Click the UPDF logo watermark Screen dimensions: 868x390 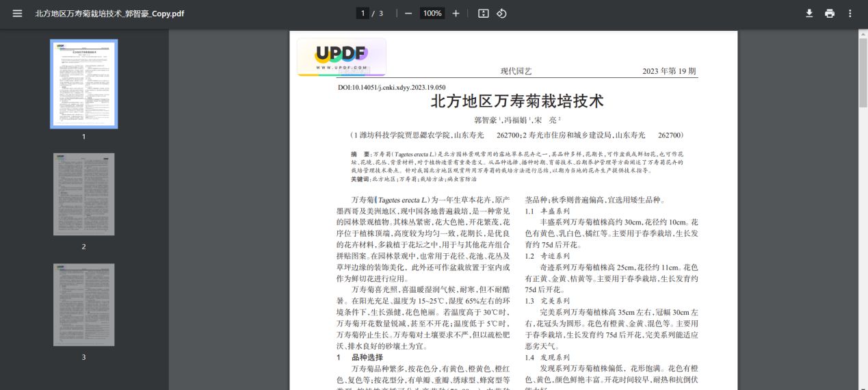[x=341, y=57]
